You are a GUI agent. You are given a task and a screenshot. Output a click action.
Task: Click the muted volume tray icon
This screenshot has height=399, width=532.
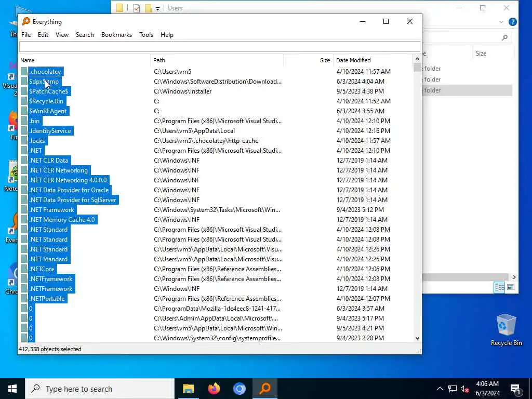pos(464,389)
